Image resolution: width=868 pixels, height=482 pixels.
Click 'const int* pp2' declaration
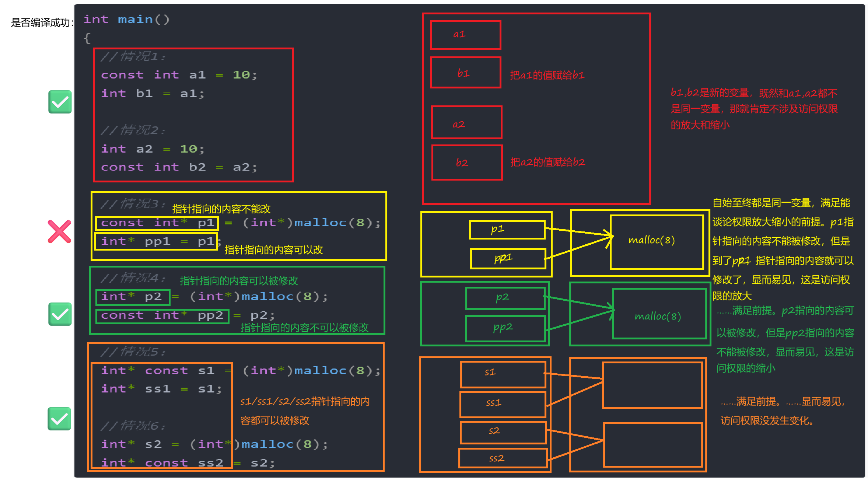coord(162,316)
